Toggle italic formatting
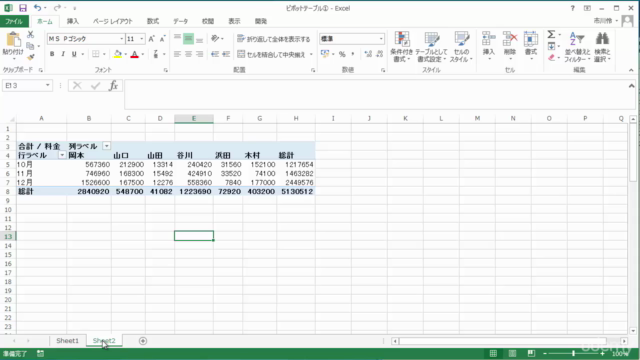 click(63, 54)
